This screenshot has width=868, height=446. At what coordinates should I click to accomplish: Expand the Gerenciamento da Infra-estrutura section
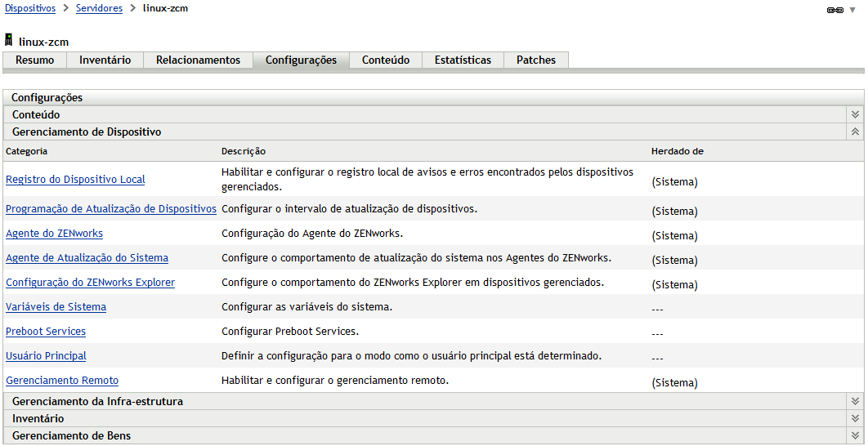(855, 401)
